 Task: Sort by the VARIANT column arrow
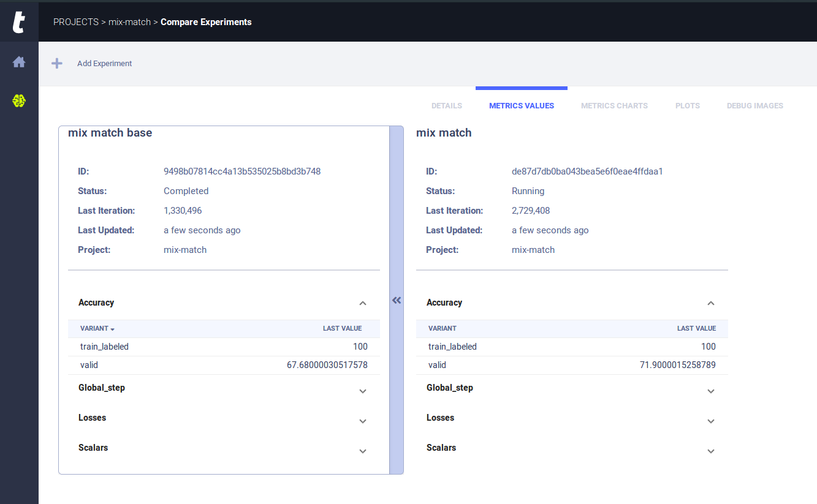click(113, 329)
